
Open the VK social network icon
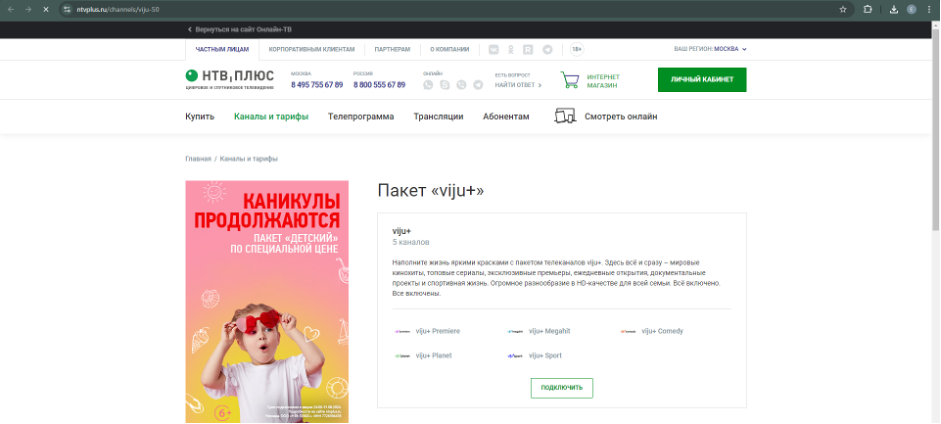[x=494, y=50]
